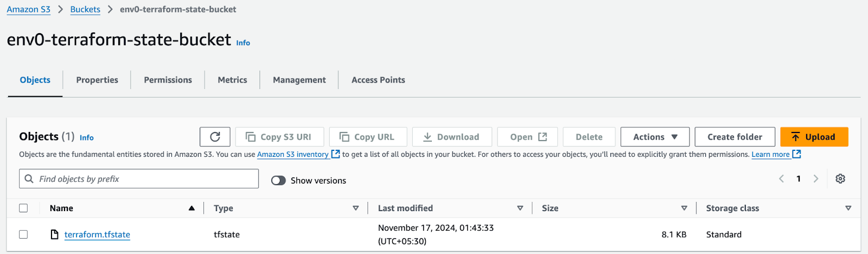Click the terraform.tfstate file icon
Viewport: 868px width, 254px height.
click(54, 234)
